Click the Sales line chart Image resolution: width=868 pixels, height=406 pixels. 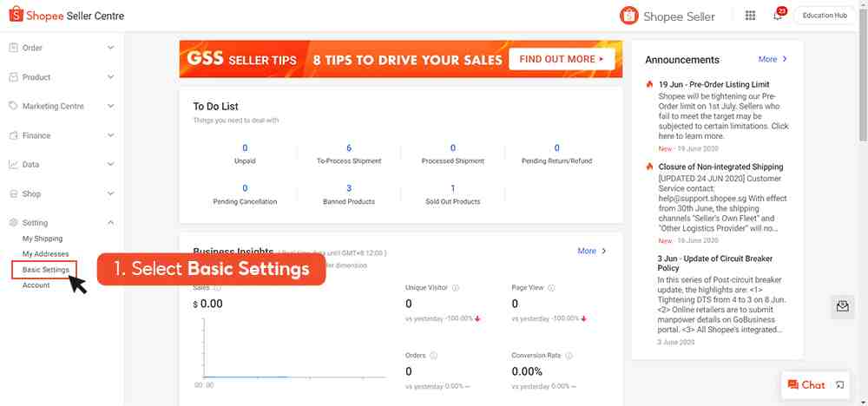294,348
